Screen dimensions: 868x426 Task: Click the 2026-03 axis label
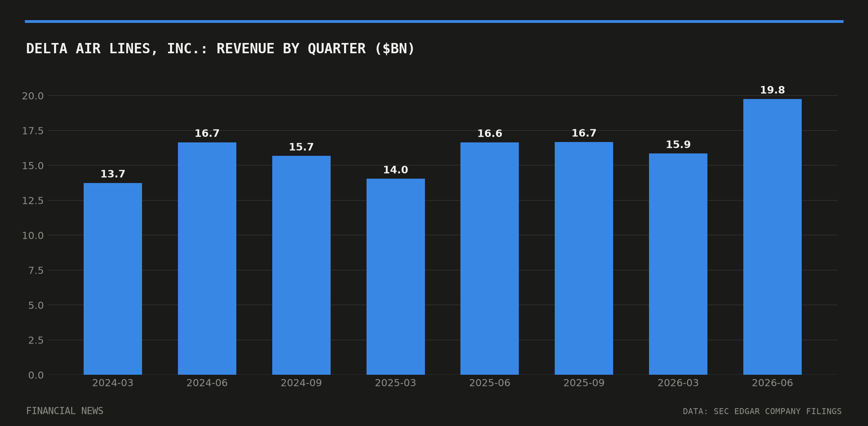[x=678, y=383]
